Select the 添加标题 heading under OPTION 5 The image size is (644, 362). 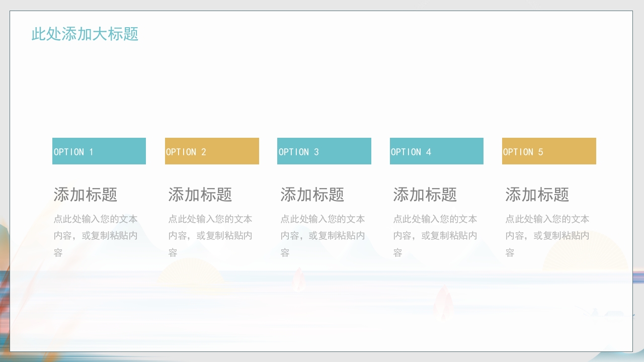(536, 195)
